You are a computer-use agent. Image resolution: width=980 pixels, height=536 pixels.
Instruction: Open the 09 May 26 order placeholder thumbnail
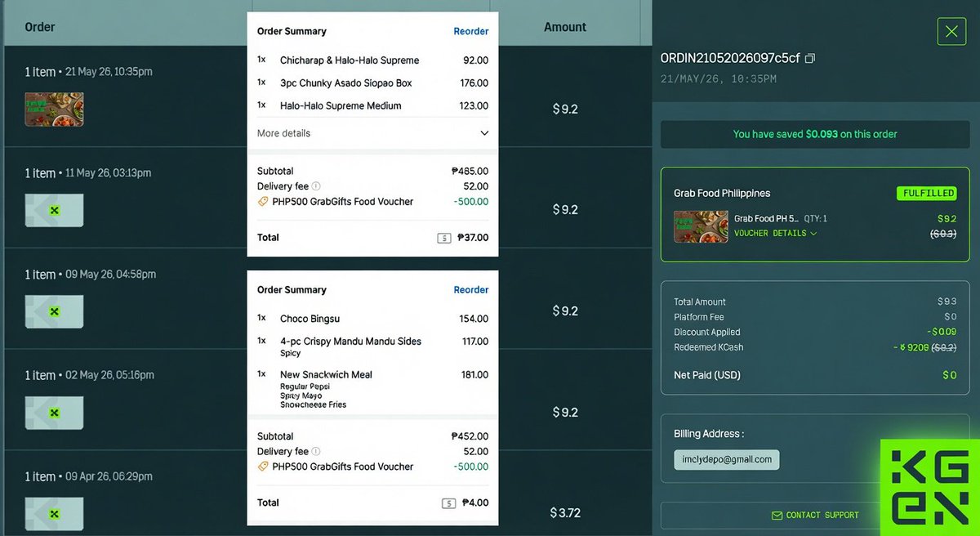coord(54,312)
